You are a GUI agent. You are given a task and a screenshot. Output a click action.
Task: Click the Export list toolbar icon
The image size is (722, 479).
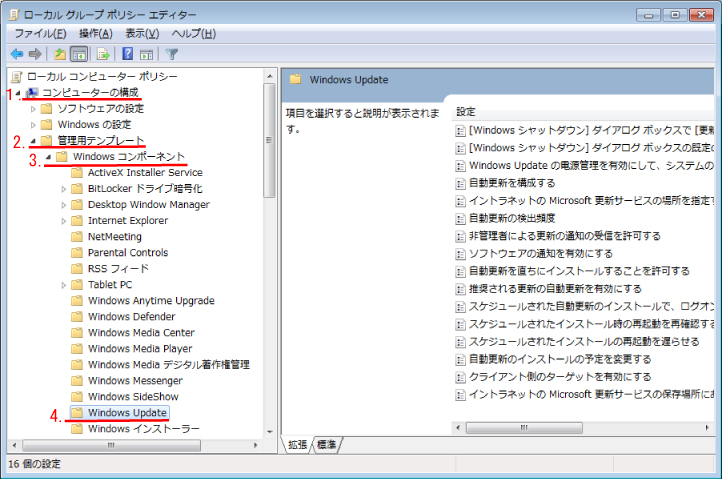[x=103, y=54]
